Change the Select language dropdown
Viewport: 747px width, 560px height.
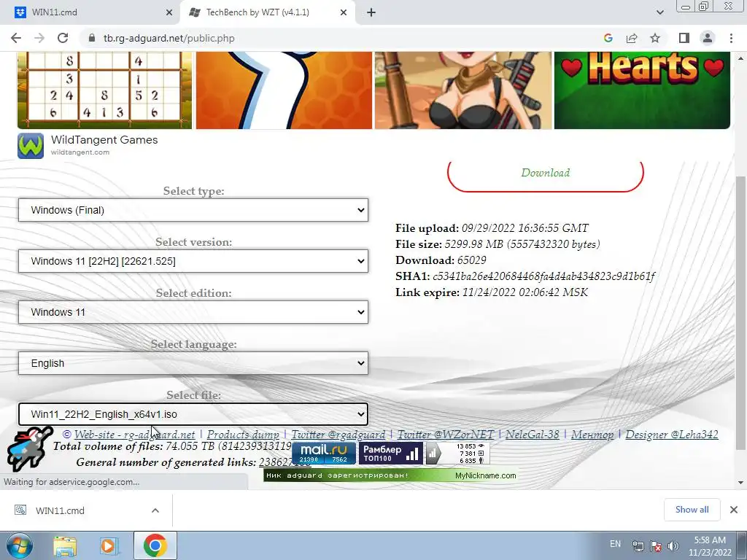(193, 363)
